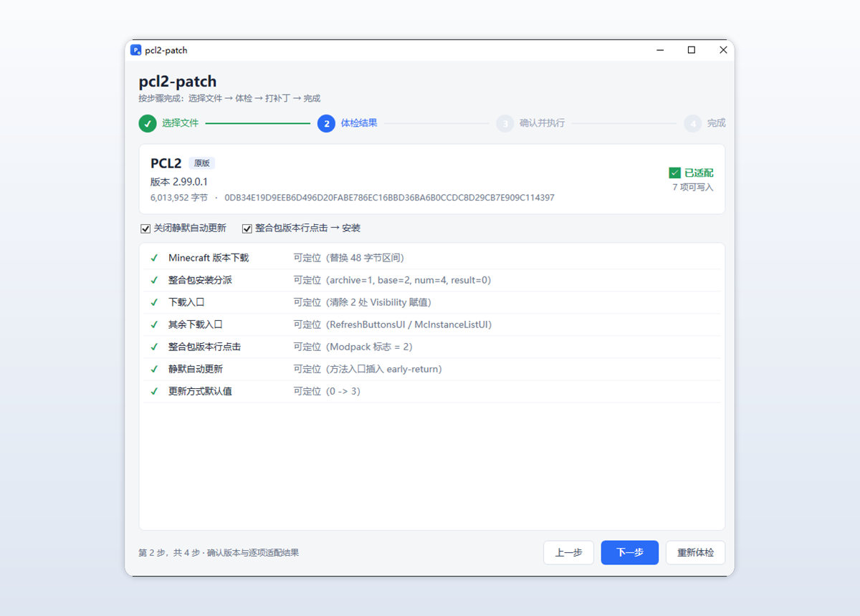
Task: Select the 完成 step label
Action: pos(717,123)
